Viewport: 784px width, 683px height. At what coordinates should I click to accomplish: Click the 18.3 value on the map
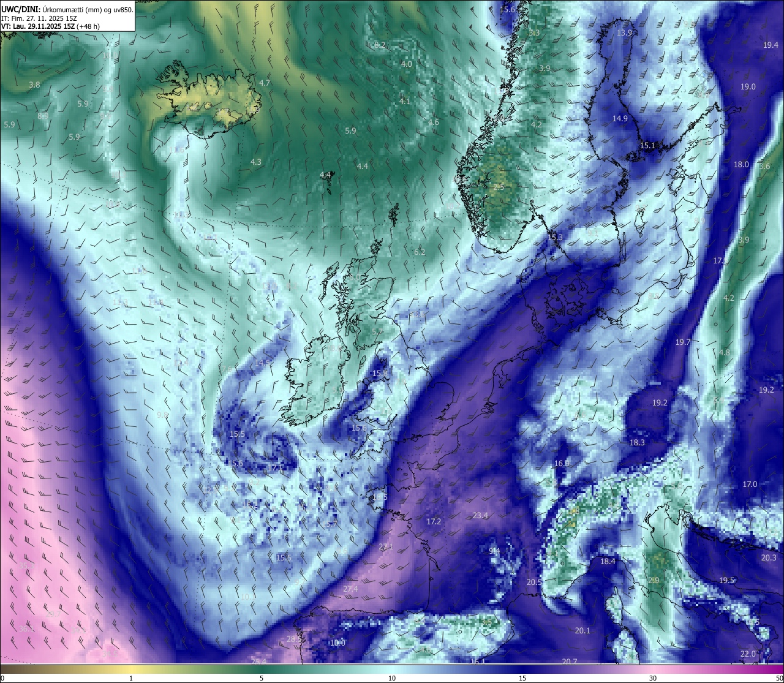tap(637, 442)
